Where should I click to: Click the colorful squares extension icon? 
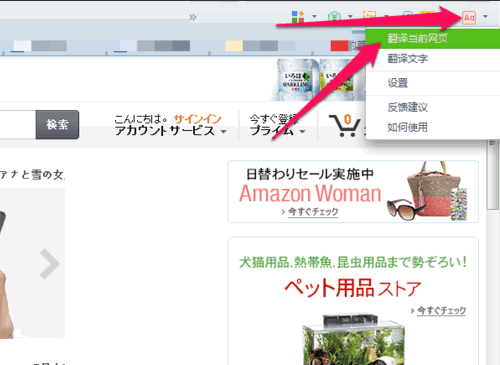[298, 17]
